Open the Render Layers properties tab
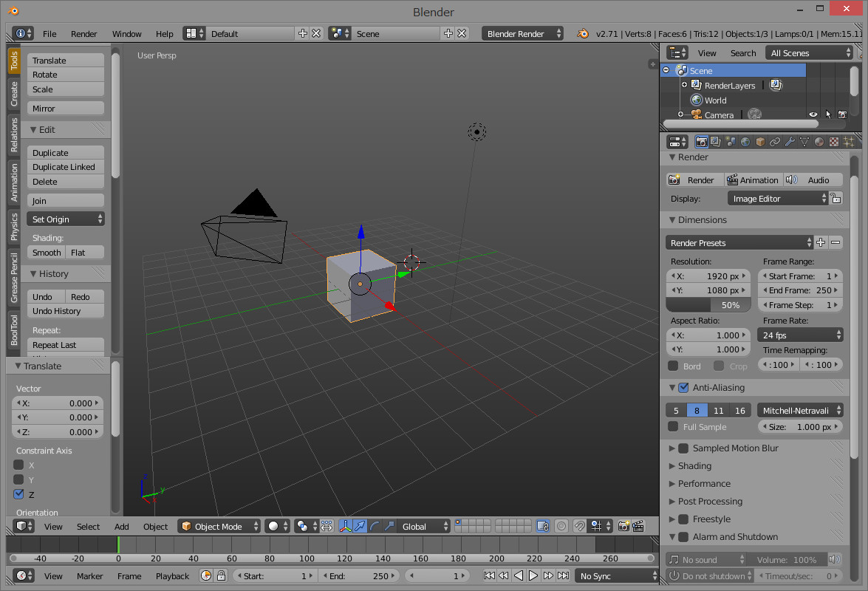The image size is (868, 591). click(x=716, y=143)
